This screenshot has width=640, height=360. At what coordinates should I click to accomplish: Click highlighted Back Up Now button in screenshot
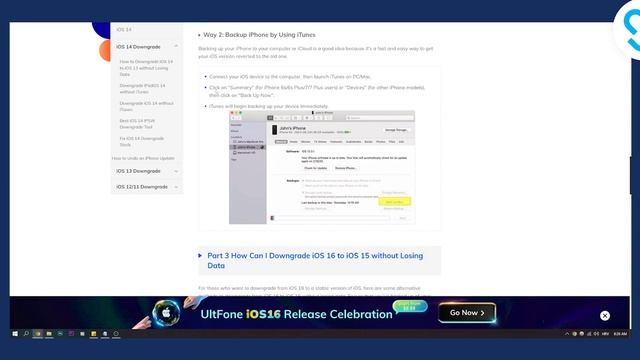tap(394, 202)
